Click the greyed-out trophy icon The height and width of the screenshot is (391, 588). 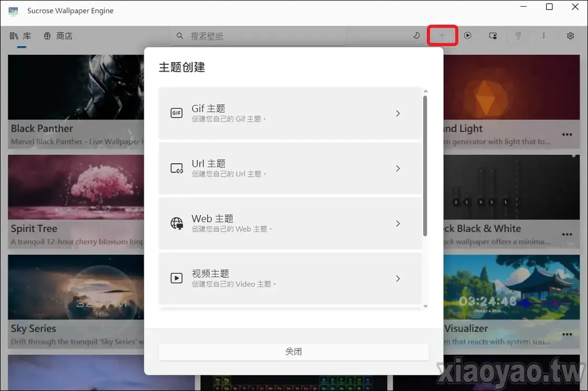pos(518,36)
